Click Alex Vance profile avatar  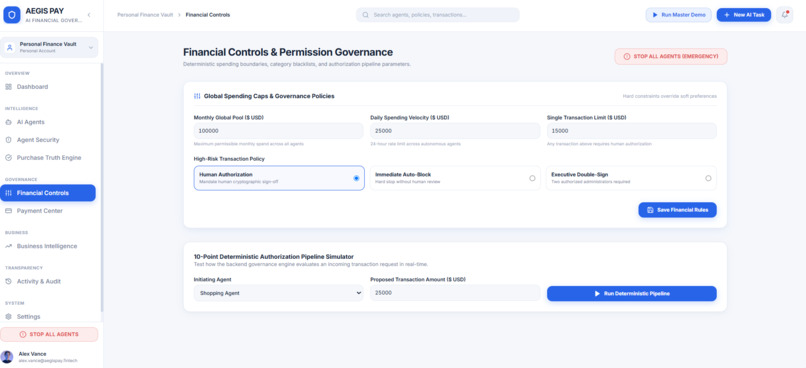click(x=7, y=357)
